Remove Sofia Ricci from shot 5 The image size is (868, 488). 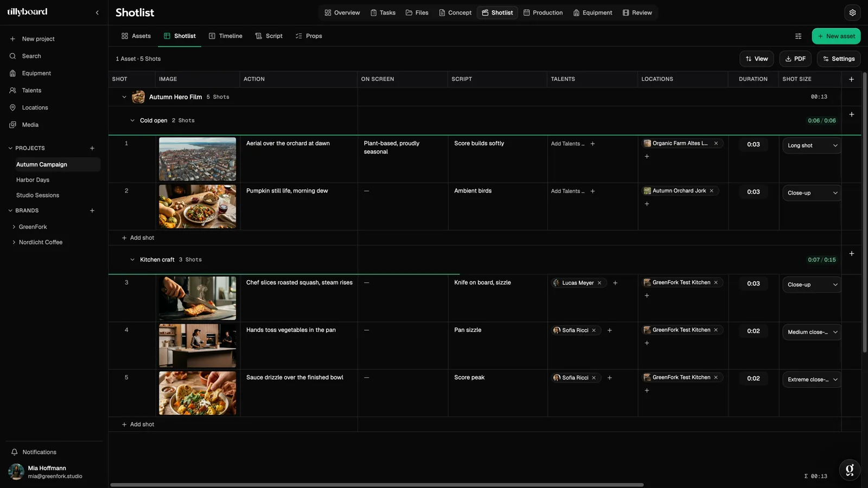pyautogui.click(x=593, y=378)
